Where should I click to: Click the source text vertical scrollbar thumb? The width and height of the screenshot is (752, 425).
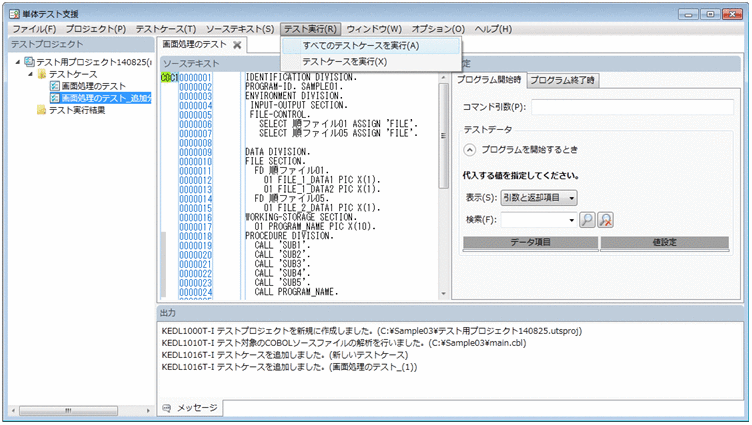point(444,137)
